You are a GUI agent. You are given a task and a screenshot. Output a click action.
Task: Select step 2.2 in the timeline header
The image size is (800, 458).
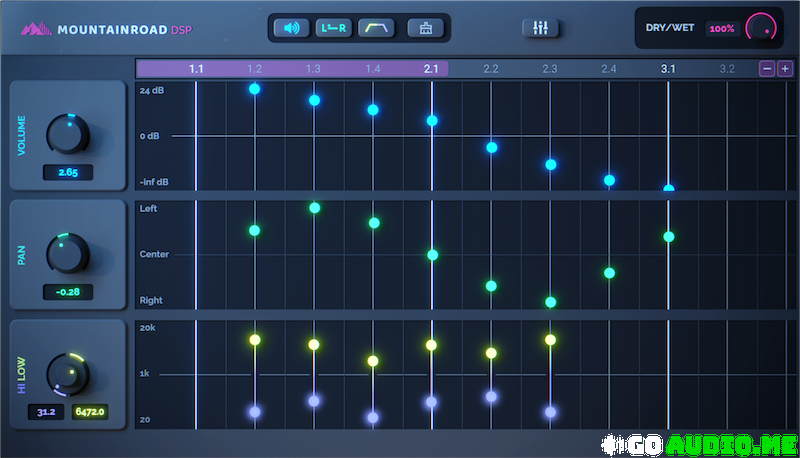pos(491,69)
